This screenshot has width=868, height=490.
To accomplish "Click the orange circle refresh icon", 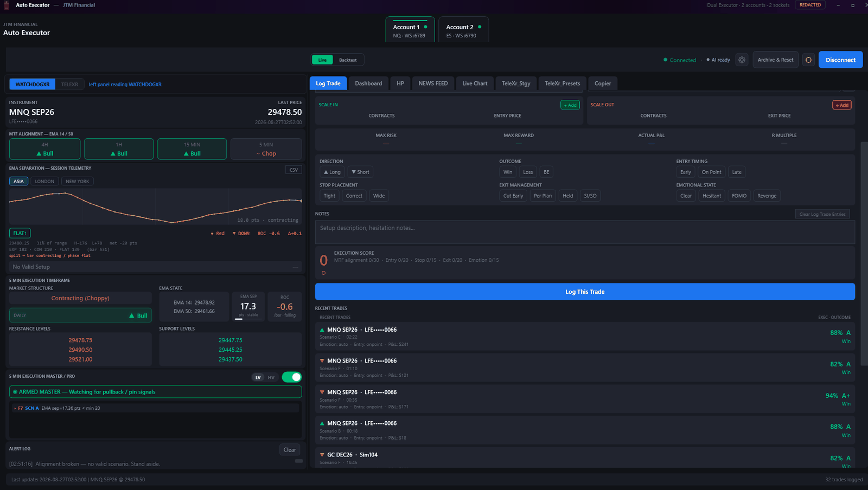I will point(808,60).
